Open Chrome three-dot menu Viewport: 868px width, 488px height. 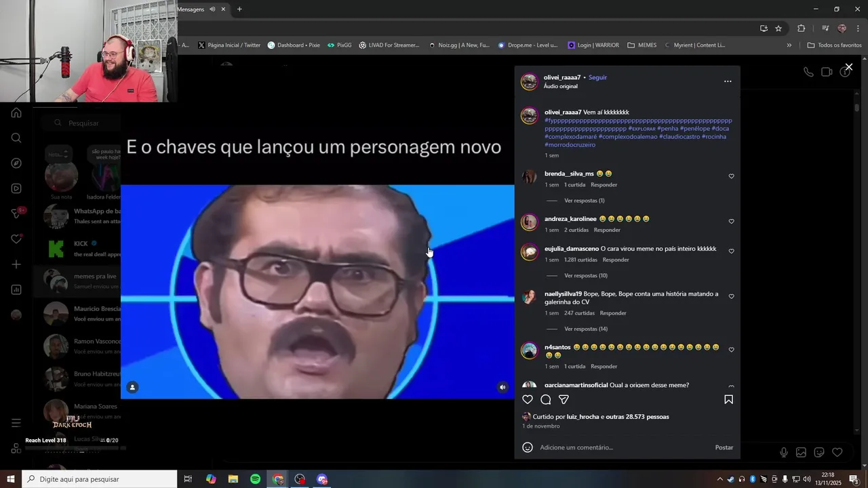point(857,28)
